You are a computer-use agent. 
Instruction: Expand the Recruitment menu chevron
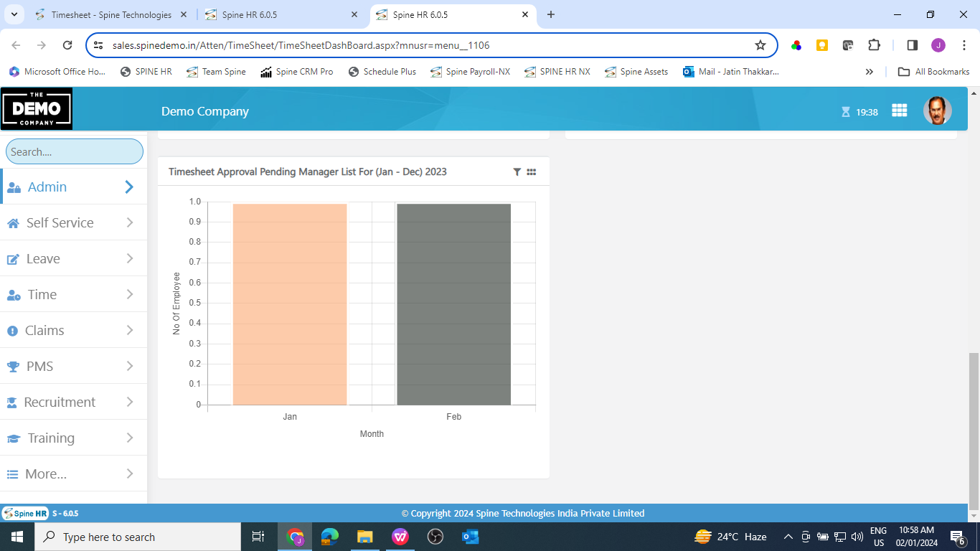[130, 402]
